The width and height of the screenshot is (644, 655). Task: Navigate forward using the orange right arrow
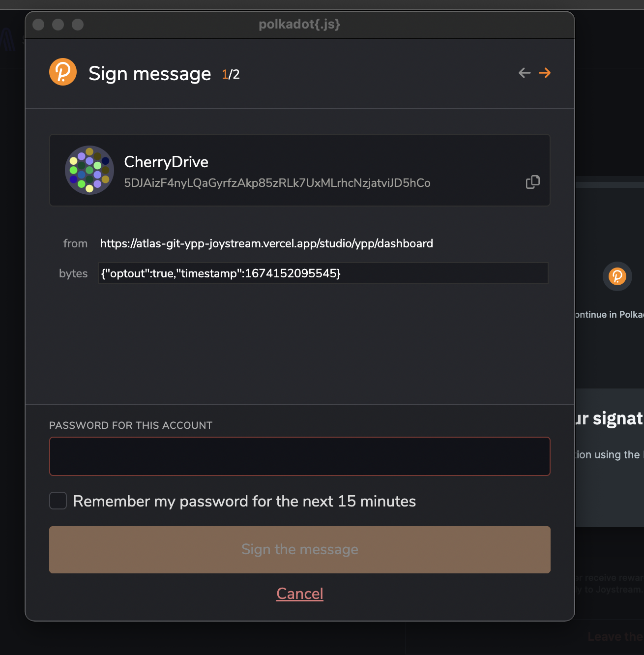[x=545, y=72]
